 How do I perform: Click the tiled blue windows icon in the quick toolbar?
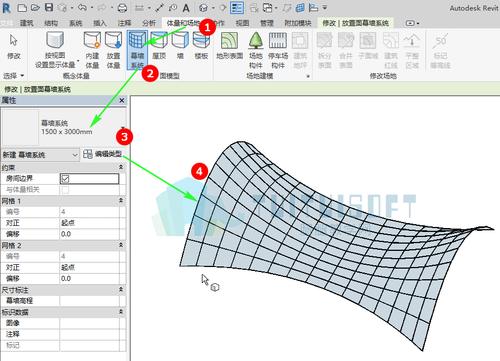pyautogui.click(x=300, y=8)
